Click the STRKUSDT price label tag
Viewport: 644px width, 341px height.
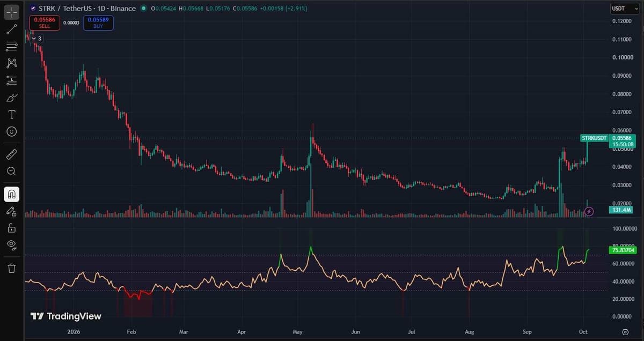click(x=594, y=138)
